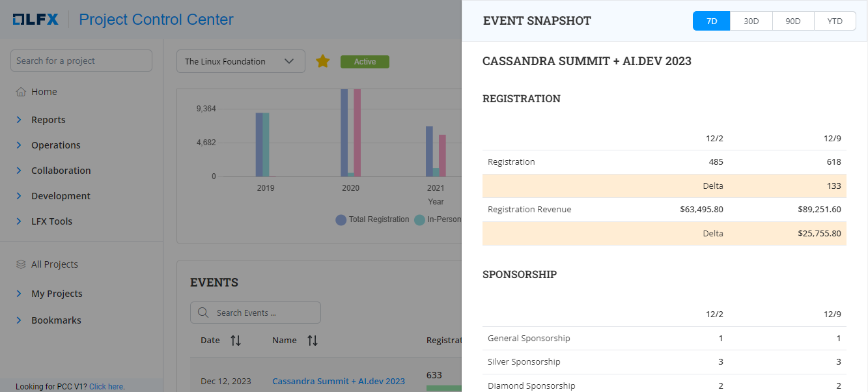Toggle Total Registration legend marker
Image resolution: width=868 pixels, height=392 pixels.
(341, 219)
